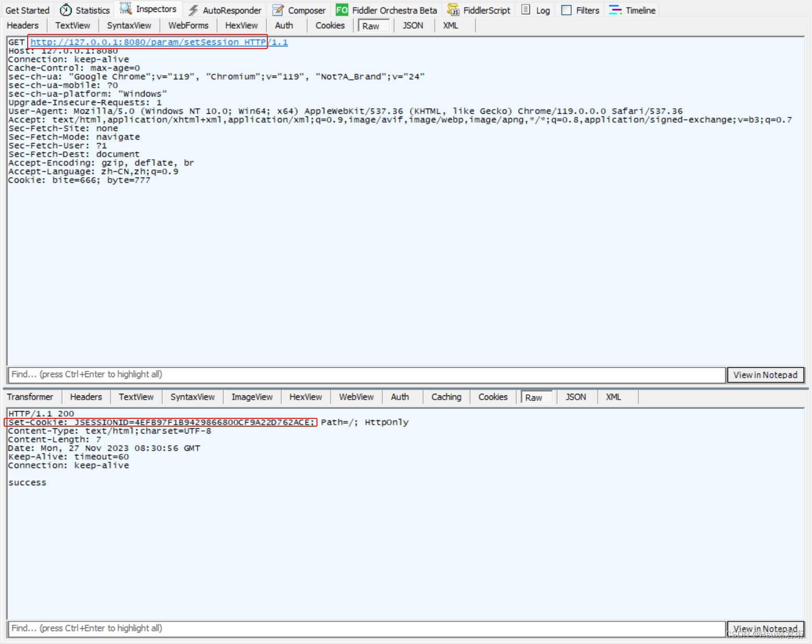Click the AutoResponder lightning icon
Image resolution: width=812 pixels, height=644 pixels.
pyautogui.click(x=193, y=10)
